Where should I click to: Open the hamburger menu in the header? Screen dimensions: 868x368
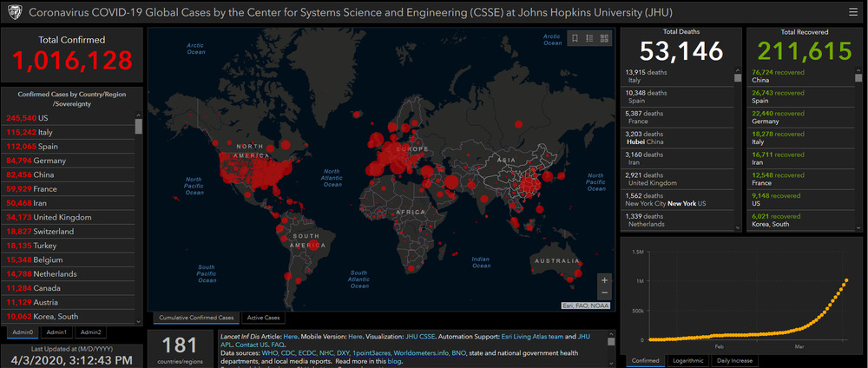852,13
